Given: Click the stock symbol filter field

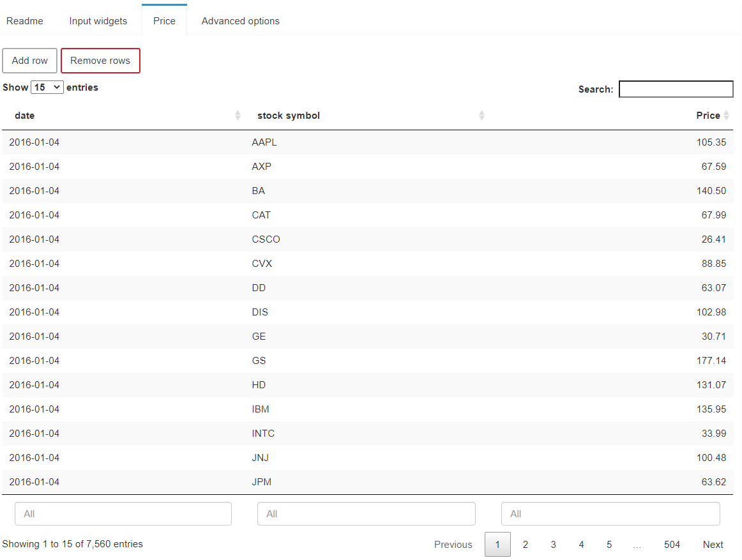Looking at the screenshot, I should coord(366,513).
